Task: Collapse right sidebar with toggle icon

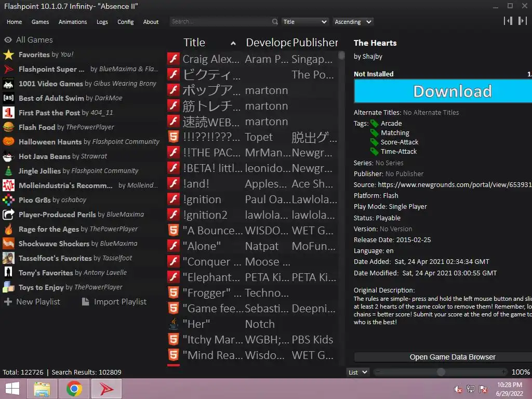Action: (523, 21)
